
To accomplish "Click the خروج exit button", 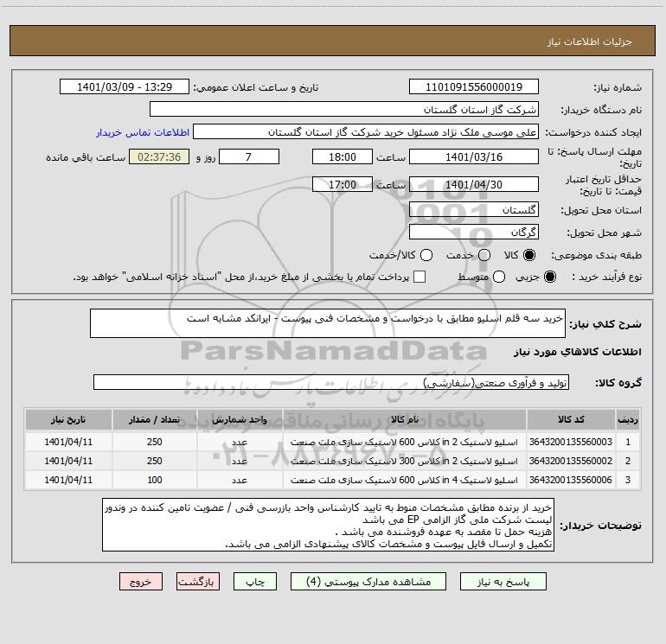I will click(141, 582).
